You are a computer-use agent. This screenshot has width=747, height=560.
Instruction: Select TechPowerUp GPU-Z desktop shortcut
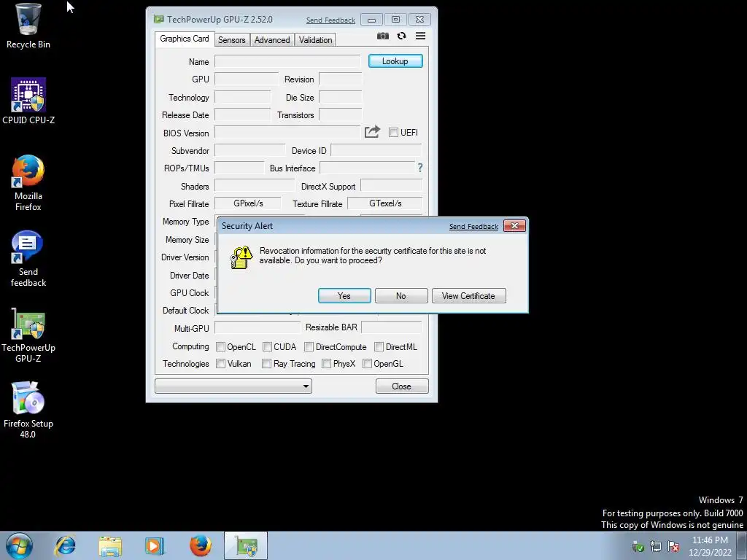tap(28, 335)
